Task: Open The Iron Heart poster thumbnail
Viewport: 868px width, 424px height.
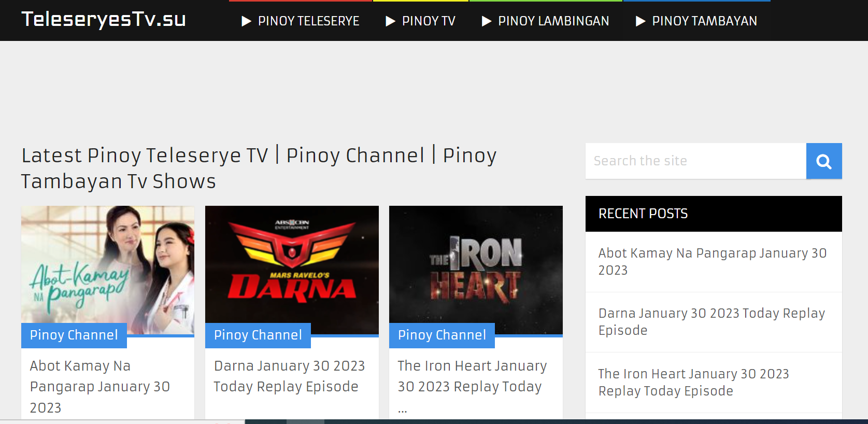Action: point(476,270)
